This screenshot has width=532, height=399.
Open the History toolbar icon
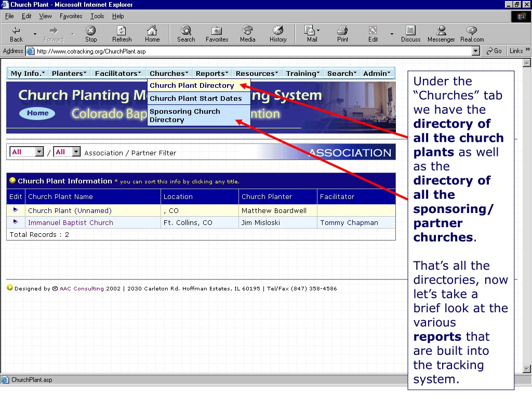[278, 34]
